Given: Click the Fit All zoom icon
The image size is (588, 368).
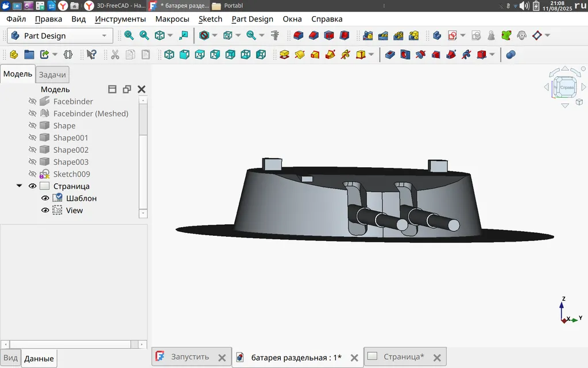Looking at the screenshot, I should (x=129, y=36).
